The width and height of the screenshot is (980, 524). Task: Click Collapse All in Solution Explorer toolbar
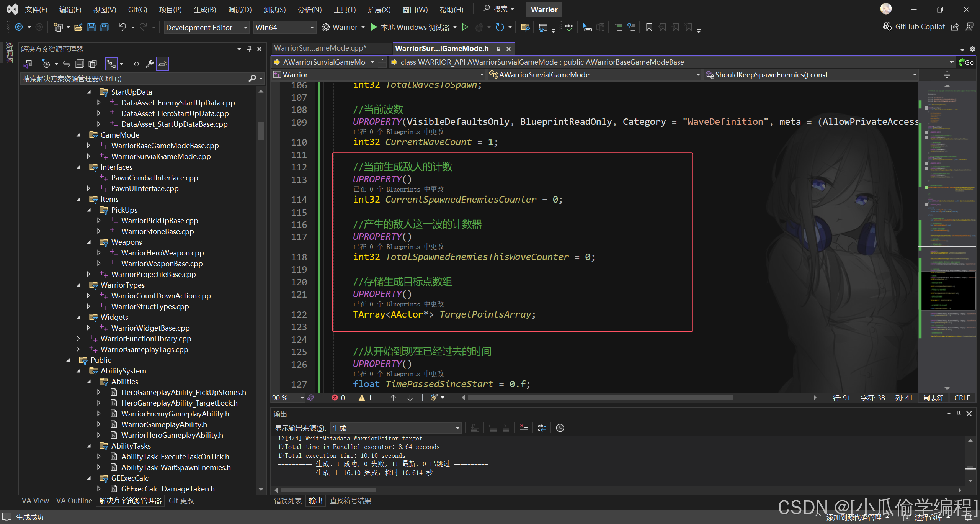(80, 64)
